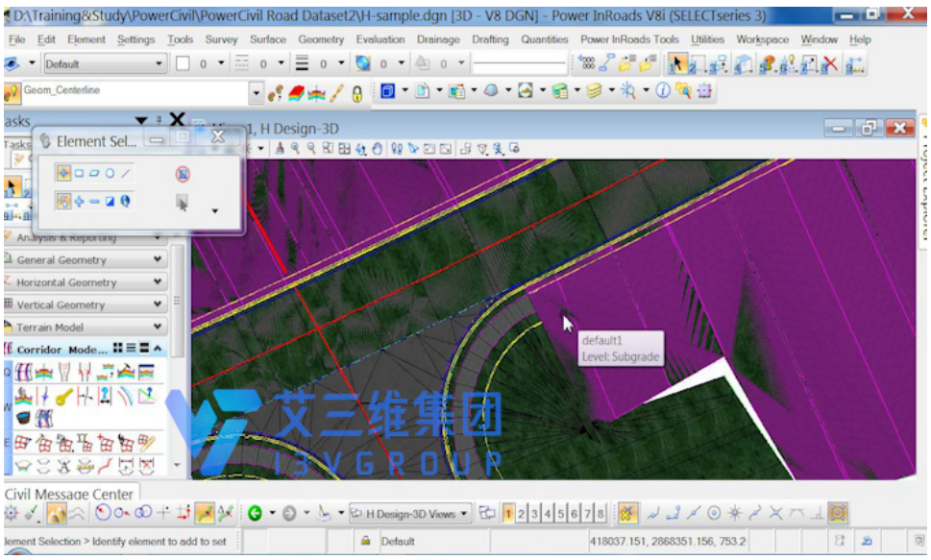This screenshot has height=560, width=931.
Task: Choose the Circle selection method icon
Action: [110, 174]
